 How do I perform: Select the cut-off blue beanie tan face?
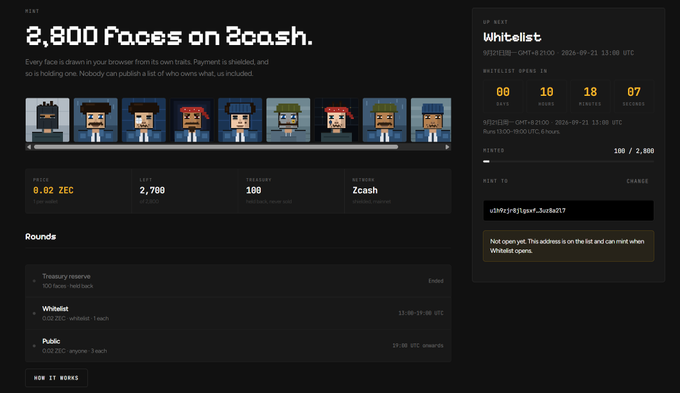click(x=431, y=120)
